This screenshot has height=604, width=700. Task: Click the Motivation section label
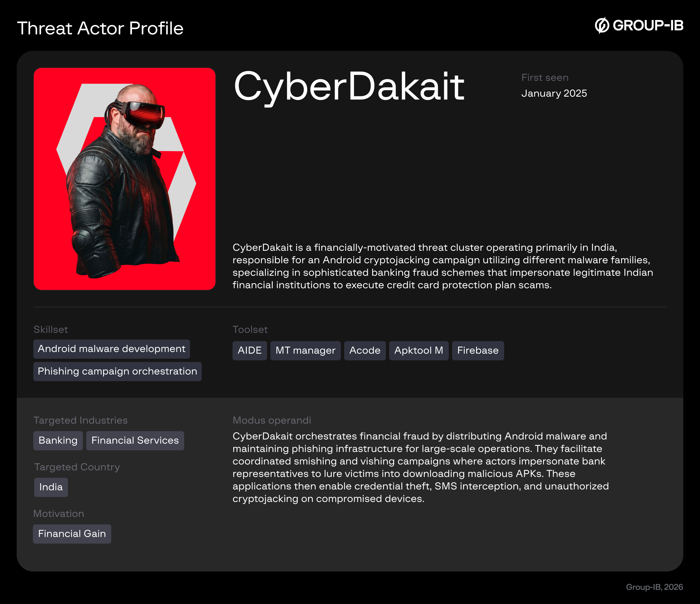tap(59, 513)
